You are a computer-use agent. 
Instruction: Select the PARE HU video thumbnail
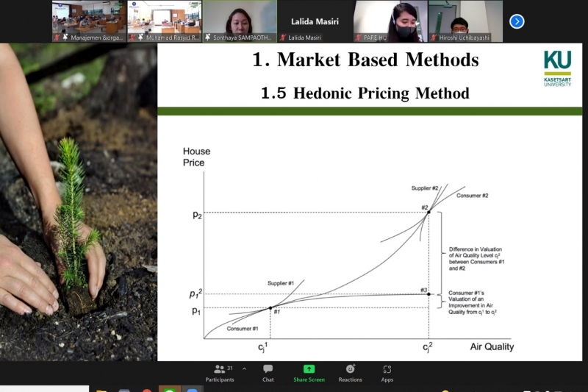pyautogui.click(x=390, y=18)
